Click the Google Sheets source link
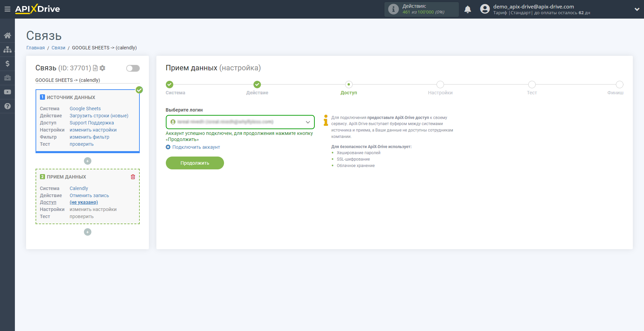The height and width of the screenshot is (331, 644). tap(85, 109)
